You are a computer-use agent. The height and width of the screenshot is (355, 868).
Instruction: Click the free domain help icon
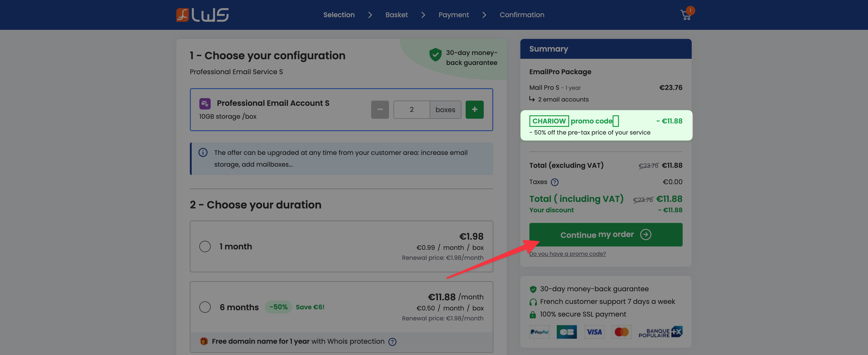click(392, 342)
